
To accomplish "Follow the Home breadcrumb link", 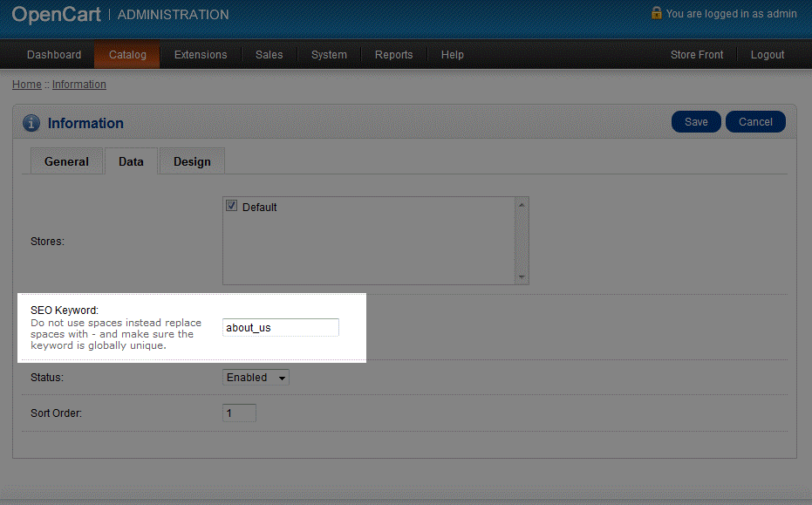I will pyautogui.click(x=26, y=85).
